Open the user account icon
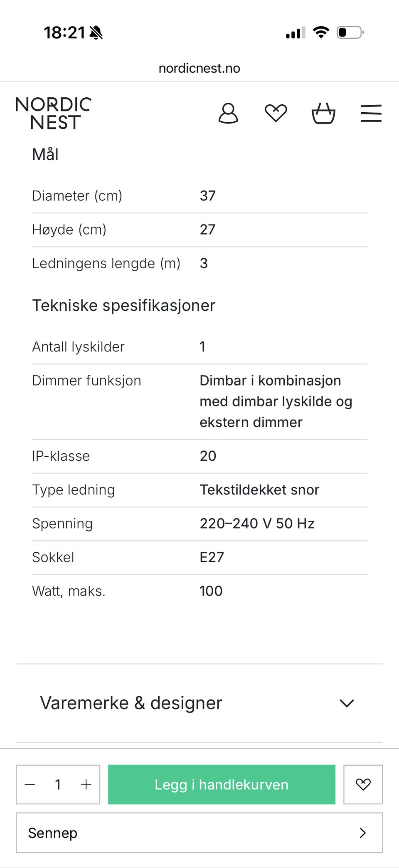The height and width of the screenshot is (868, 399). click(228, 113)
